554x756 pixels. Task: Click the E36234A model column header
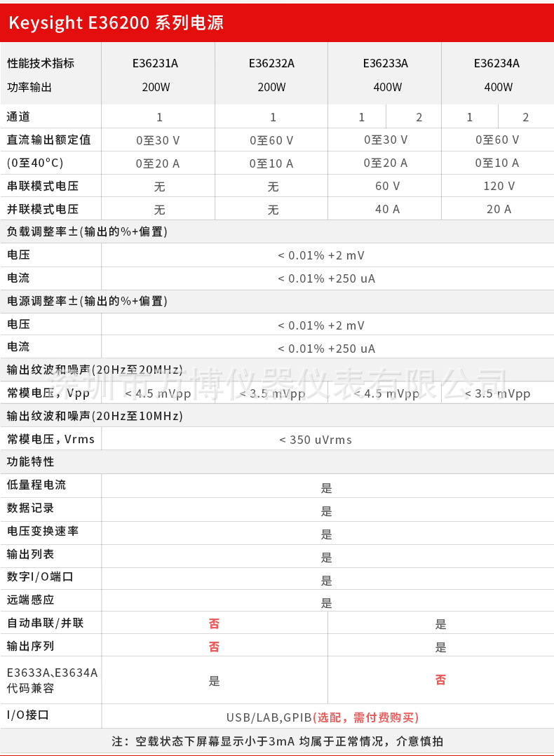point(496,63)
